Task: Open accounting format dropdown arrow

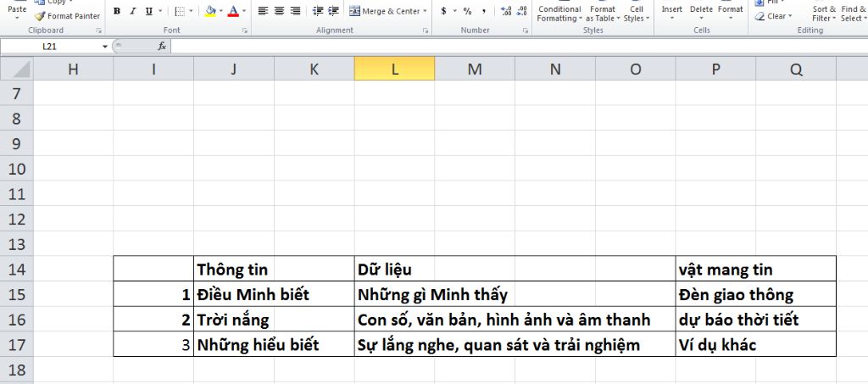Action: (455, 11)
